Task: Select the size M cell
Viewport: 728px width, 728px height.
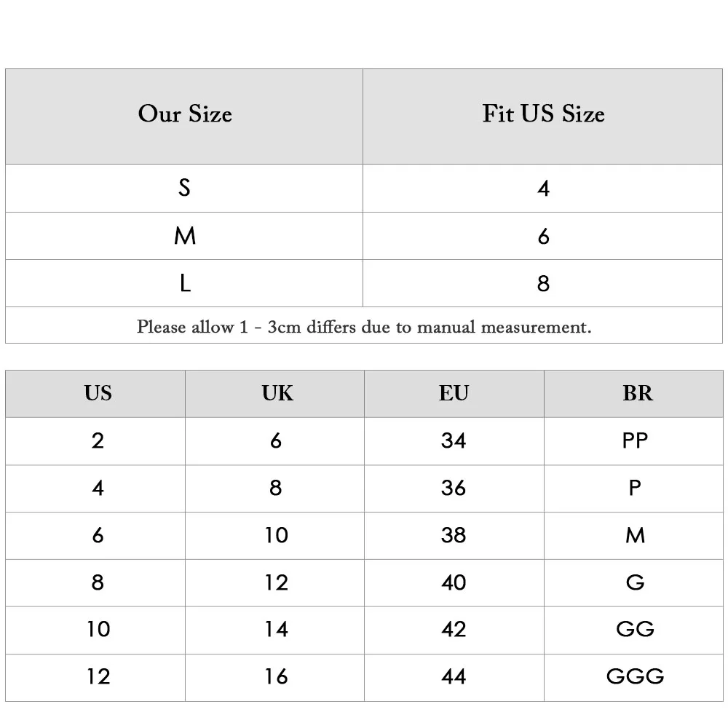Action: click(x=184, y=236)
